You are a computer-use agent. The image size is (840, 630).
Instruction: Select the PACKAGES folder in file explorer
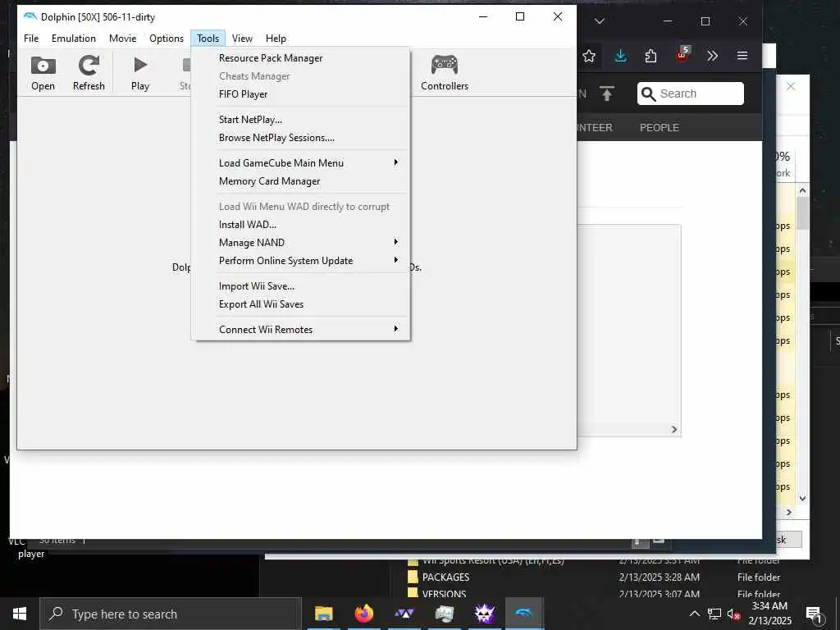tap(445, 577)
